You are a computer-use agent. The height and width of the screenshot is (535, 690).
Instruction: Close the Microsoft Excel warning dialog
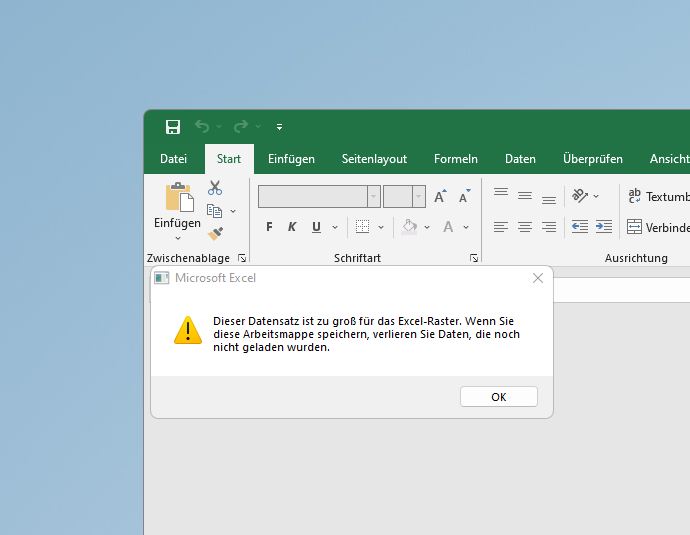point(538,278)
